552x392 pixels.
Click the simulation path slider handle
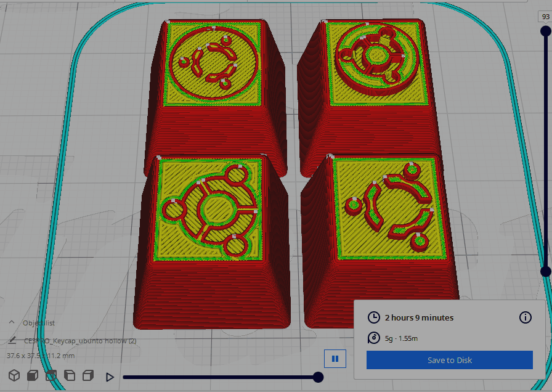tap(318, 377)
